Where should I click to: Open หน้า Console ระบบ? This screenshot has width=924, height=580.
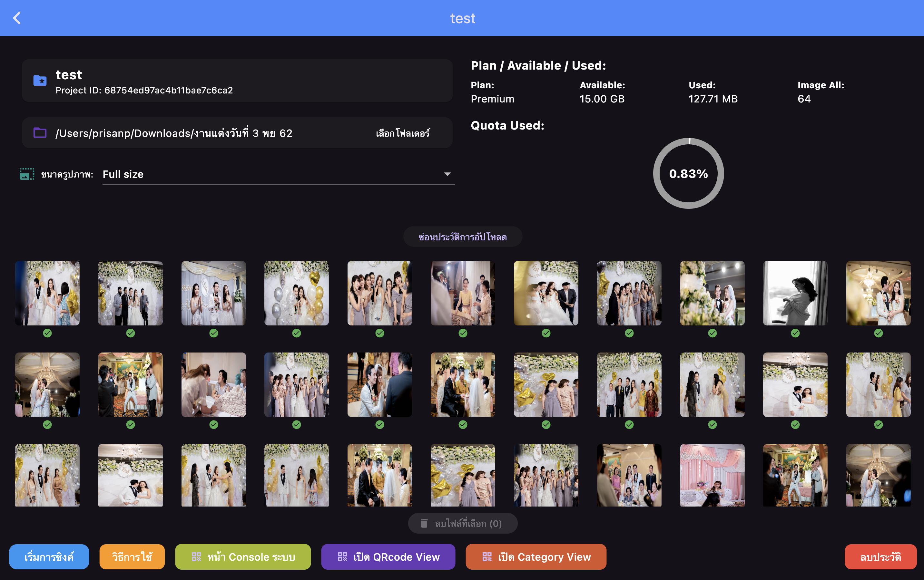point(243,556)
